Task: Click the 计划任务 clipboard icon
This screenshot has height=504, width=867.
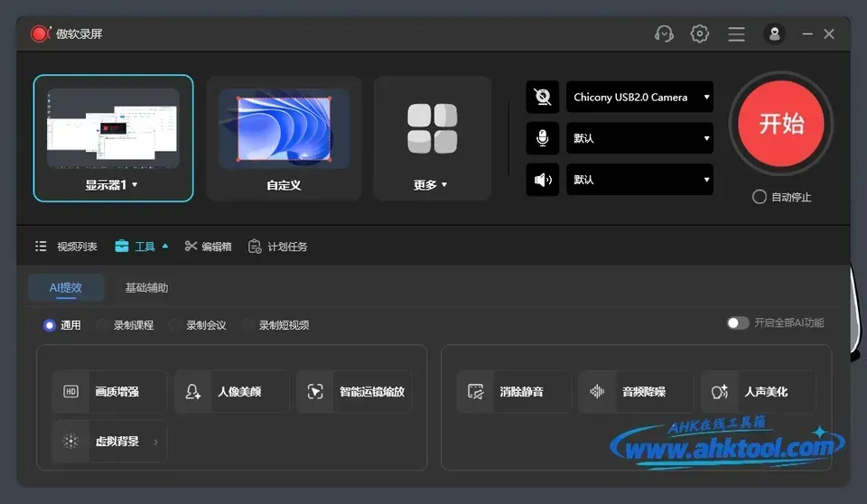Action: click(255, 247)
